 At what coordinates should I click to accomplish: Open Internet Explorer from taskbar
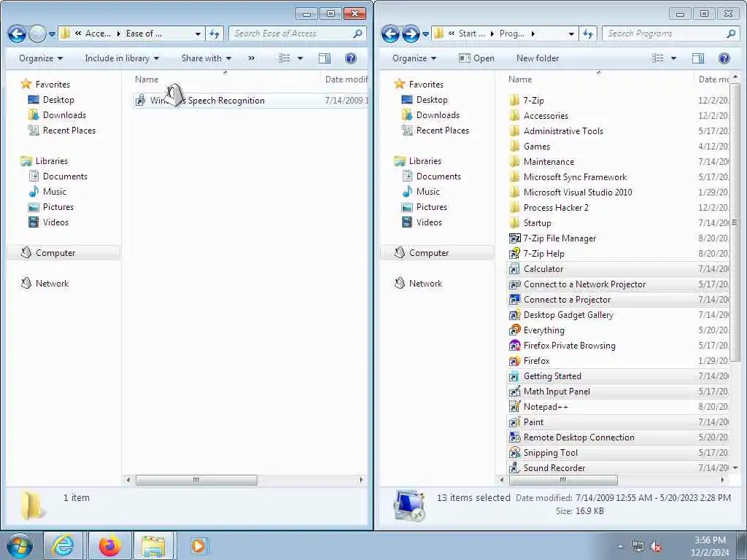63,545
